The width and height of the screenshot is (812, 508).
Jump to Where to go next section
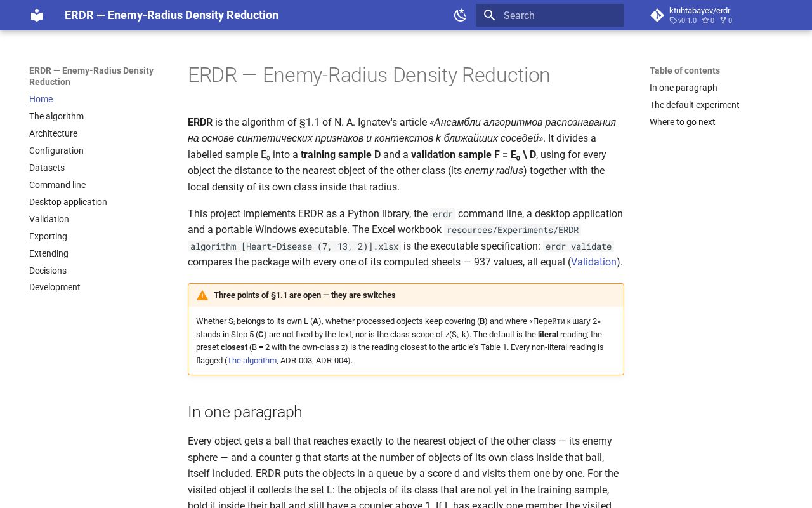point(683,122)
